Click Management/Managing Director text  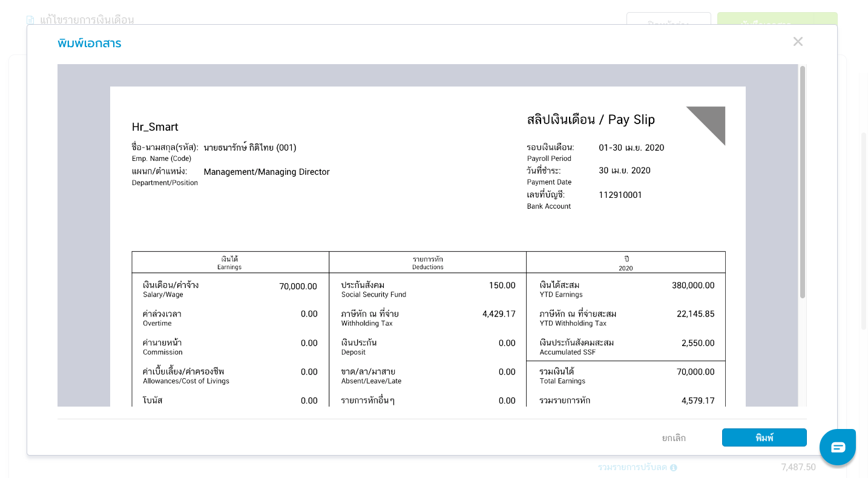(x=266, y=172)
